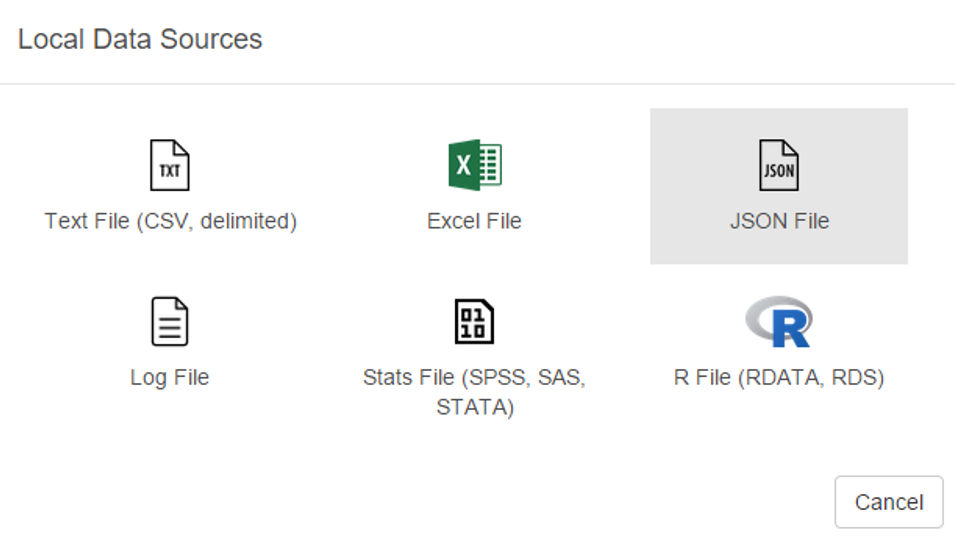955x539 pixels.
Task: Click the "Excel File" label text
Action: pyautogui.click(x=474, y=221)
